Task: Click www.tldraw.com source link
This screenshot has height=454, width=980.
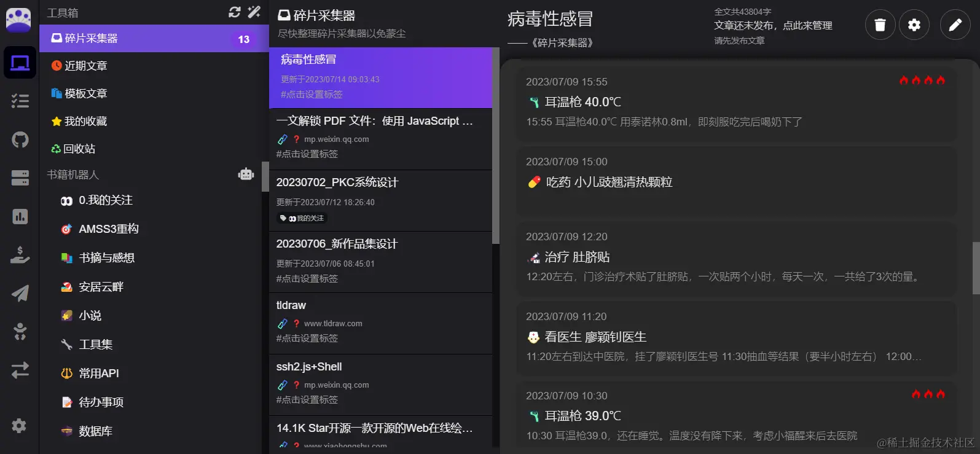Action: click(333, 323)
